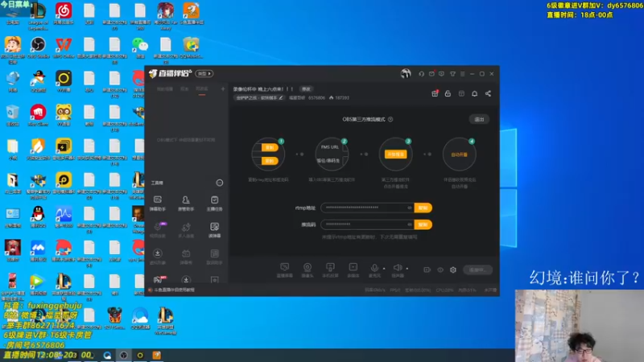644x362 pixels.
Task: Open the 弹幕助手 tool in the toolbox
Action: coord(158,204)
